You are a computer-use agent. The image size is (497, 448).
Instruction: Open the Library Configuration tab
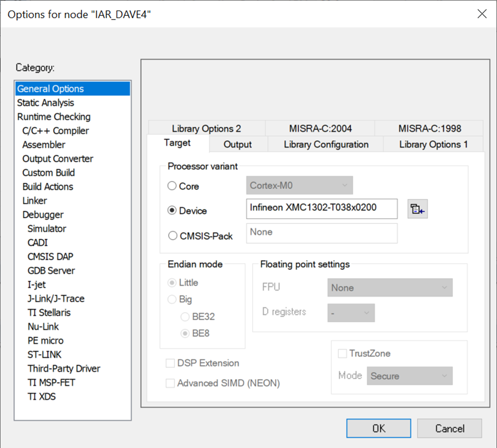pos(326,144)
